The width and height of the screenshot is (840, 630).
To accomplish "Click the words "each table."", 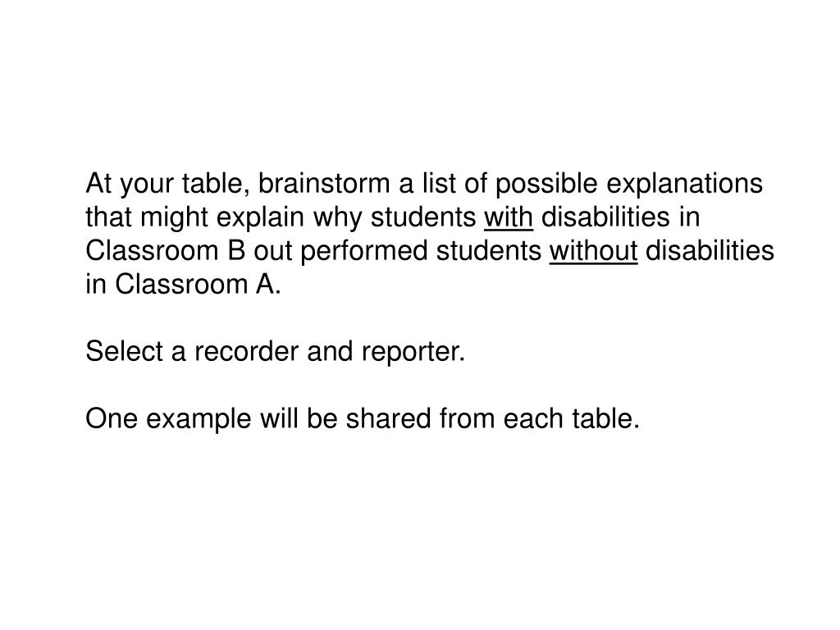I will click(572, 418).
